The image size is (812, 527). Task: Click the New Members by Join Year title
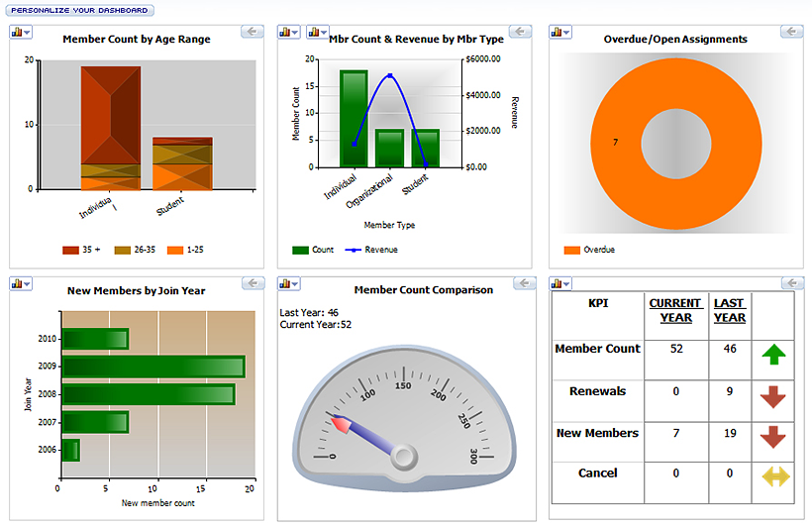[137, 291]
